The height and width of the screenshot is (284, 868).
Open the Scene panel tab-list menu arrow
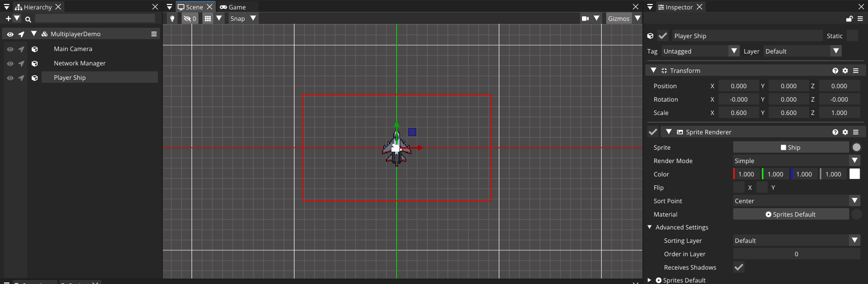pos(169,7)
